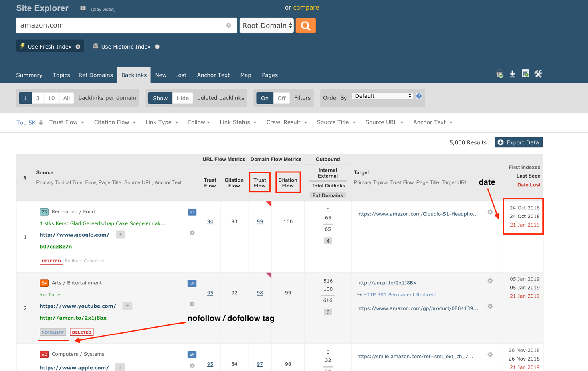Viewport: 588px width, 371px height.
Task: Switch to Lost tab
Action: coord(181,75)
